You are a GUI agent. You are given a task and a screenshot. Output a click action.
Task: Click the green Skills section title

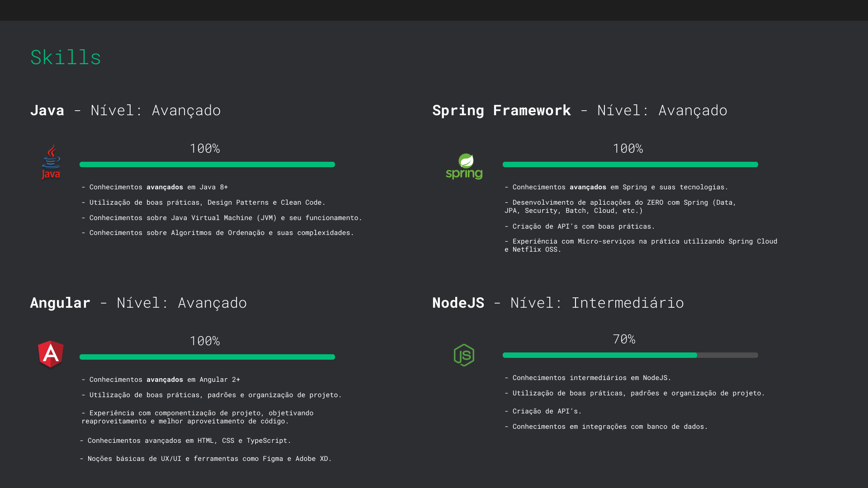66,57
